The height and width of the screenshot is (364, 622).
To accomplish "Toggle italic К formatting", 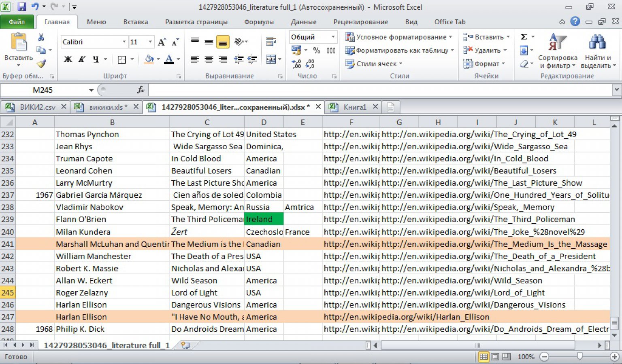I will tap(82, 59).
